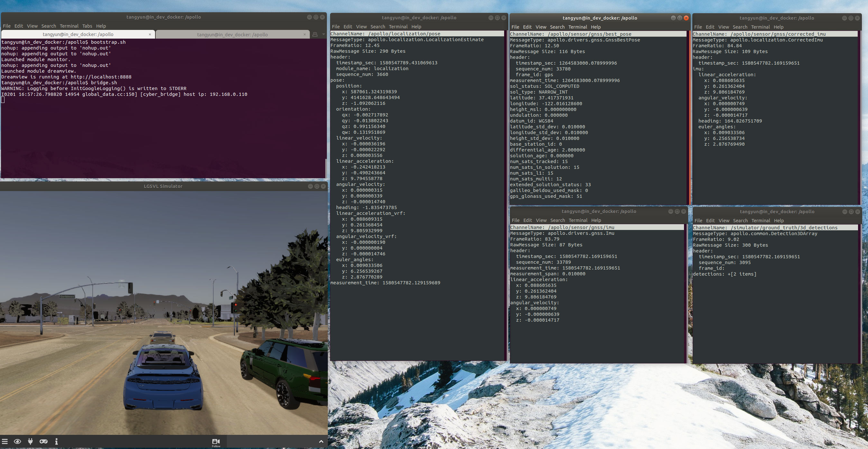Open the tab list dropdown arrow
Image resolution: width=868 pixels, height=449 pixels.
point(323,34)
